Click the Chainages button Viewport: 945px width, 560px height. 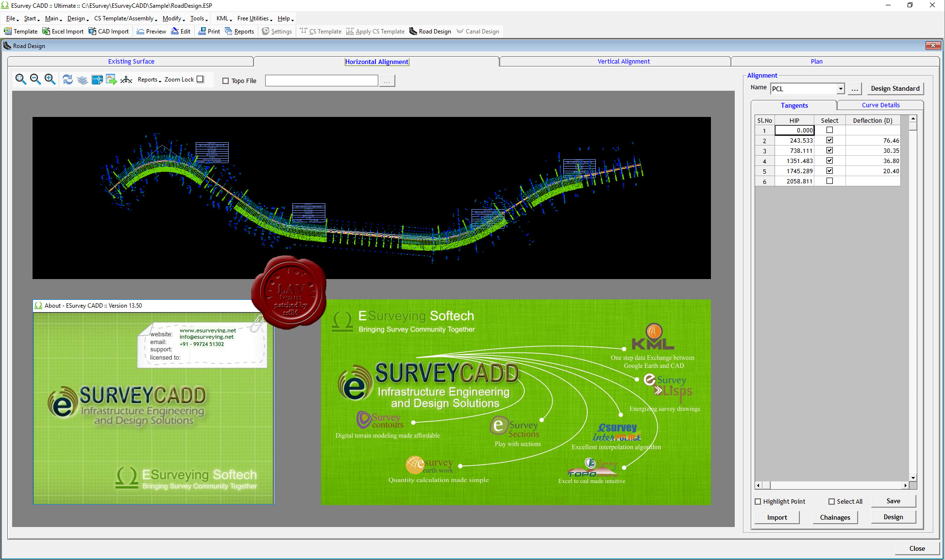(x=835, y=517)
